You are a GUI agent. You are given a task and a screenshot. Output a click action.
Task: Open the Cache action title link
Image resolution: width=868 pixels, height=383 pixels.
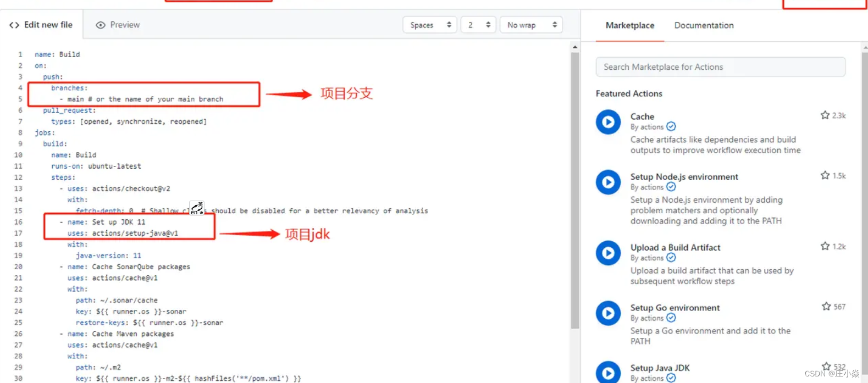tap(642, 116)
